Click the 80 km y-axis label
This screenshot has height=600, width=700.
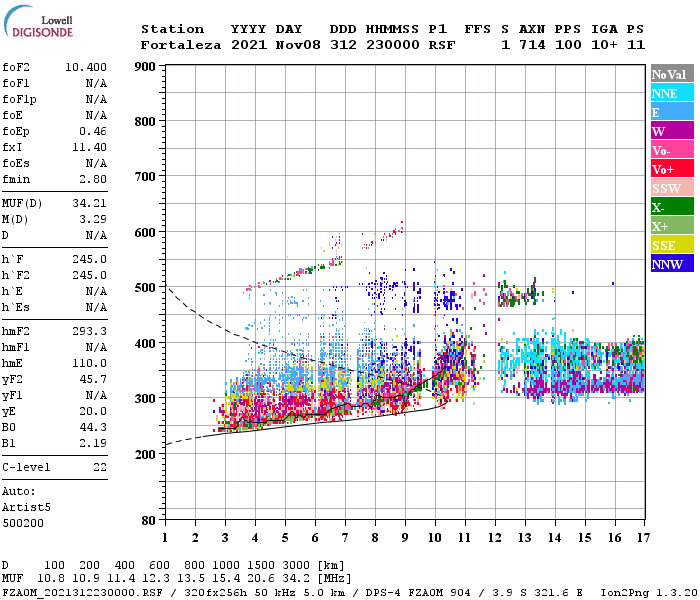149,521
